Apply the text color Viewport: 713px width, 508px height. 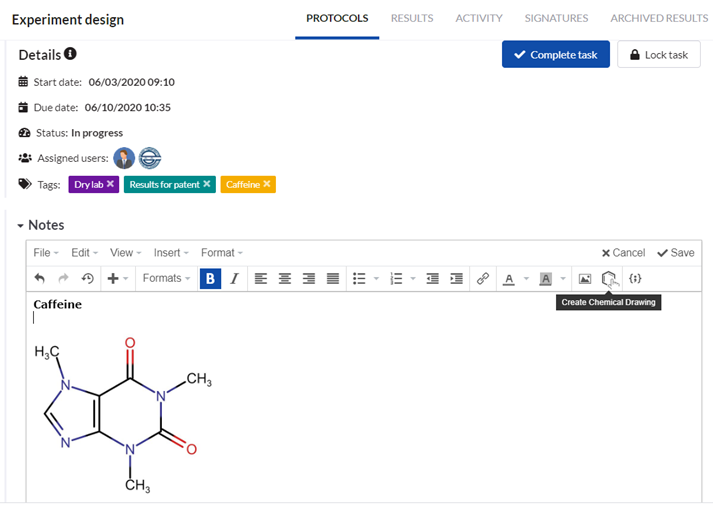[x=509, y=279]
